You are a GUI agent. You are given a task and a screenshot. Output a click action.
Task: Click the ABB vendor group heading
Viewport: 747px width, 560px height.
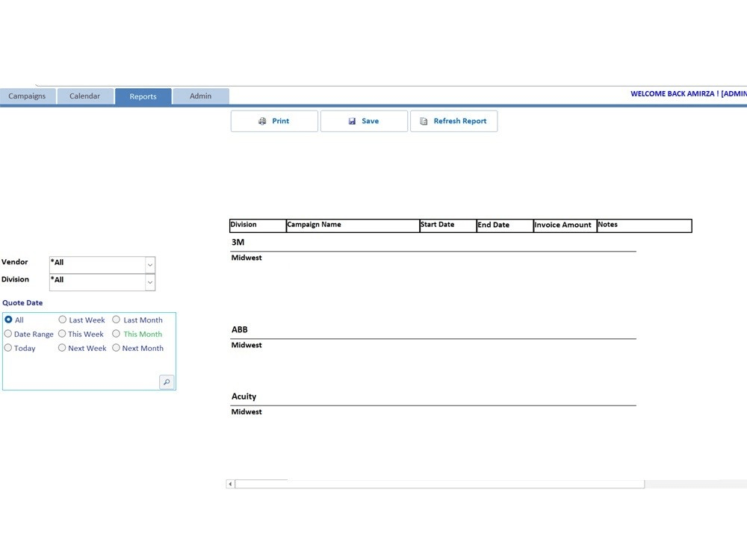click(240, 329)
